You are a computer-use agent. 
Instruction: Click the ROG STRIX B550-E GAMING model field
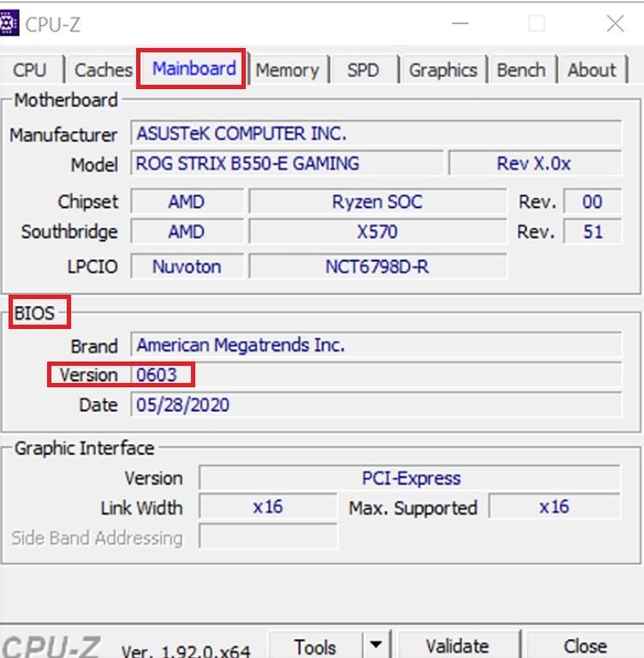coord(287,164)
